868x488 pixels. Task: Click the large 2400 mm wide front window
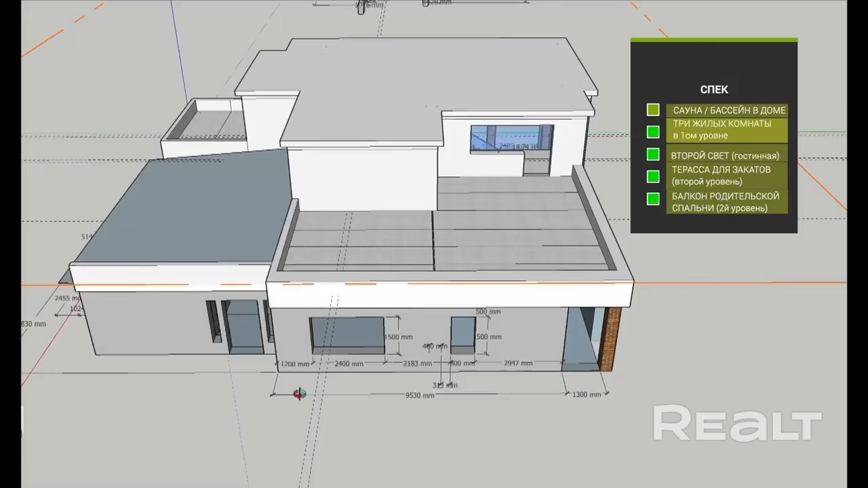(x=347, y=335)
